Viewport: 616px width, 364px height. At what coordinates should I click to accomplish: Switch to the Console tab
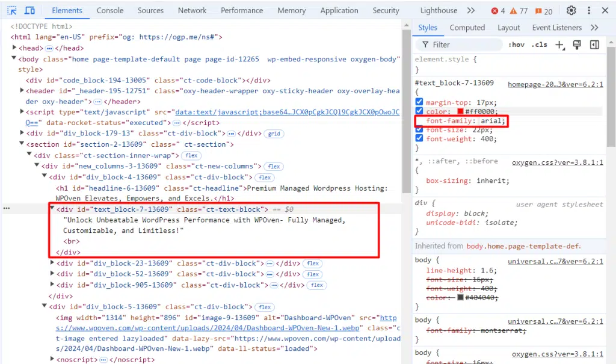coord(110,10)
